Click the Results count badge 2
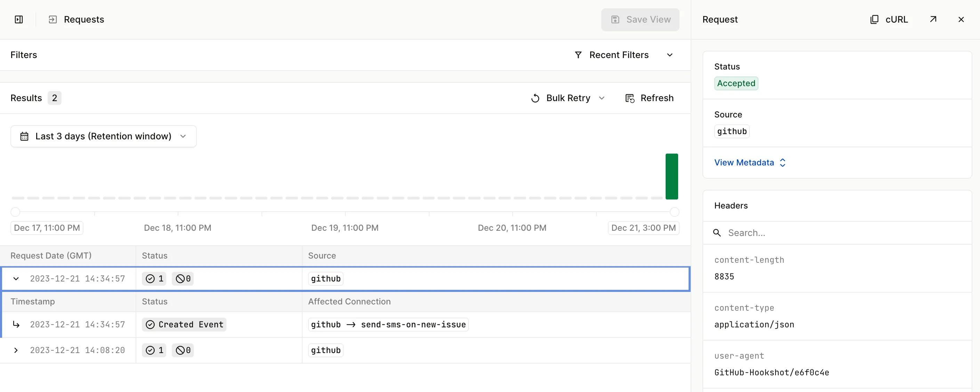980x392 pixels. tap(54, 98)
